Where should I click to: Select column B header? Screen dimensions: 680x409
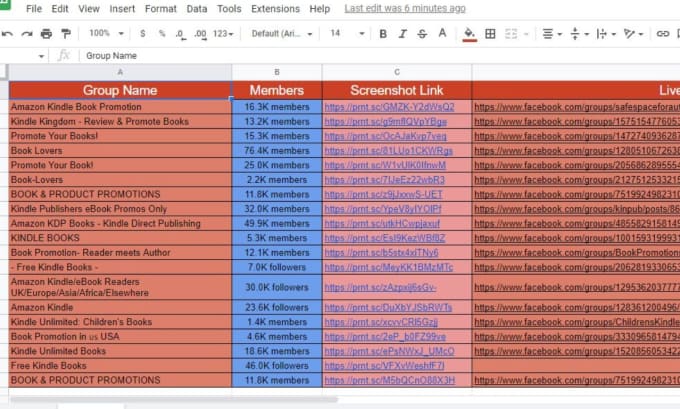[x=277, y=72]
